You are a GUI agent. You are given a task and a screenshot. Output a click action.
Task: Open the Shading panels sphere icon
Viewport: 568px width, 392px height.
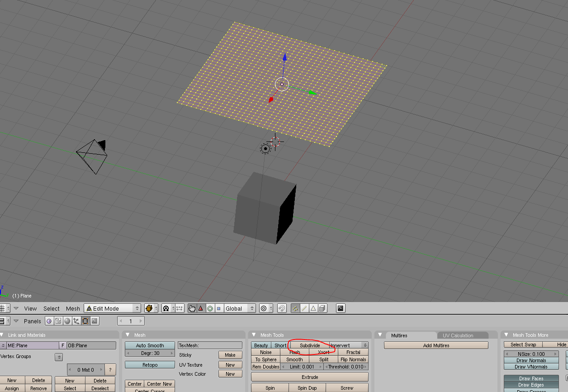pyautogui.click(x=67, y=321)
